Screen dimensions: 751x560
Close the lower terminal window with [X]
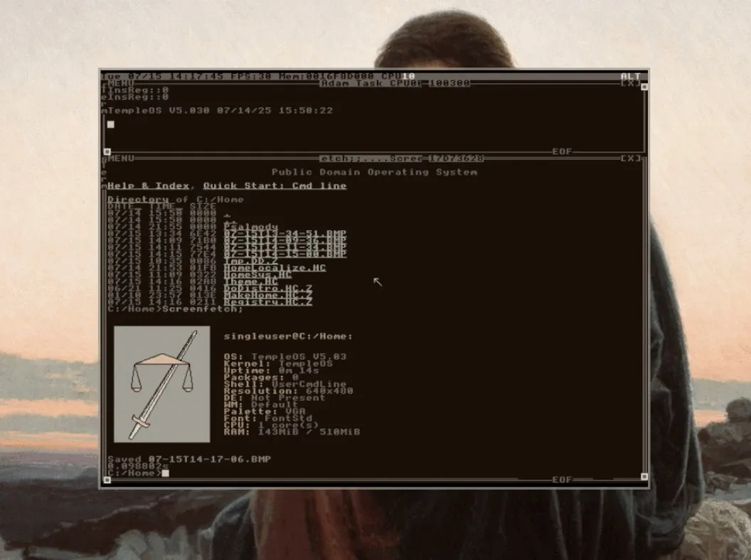pyautogui.click(x=630, y=158)
